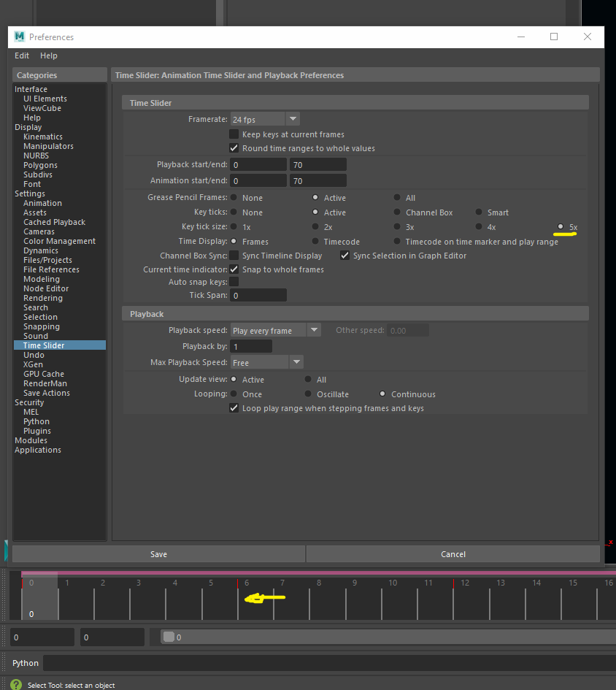Viewport: 616px width, 690px height.
Task: Open the Max Playback Speed dropdown
Action: [x=267, y=363]
